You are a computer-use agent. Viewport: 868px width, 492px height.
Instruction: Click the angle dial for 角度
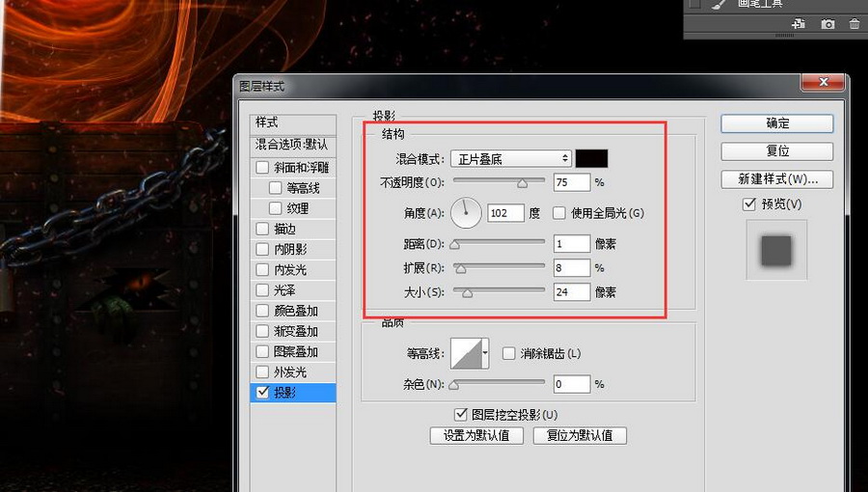pos(466,212)
